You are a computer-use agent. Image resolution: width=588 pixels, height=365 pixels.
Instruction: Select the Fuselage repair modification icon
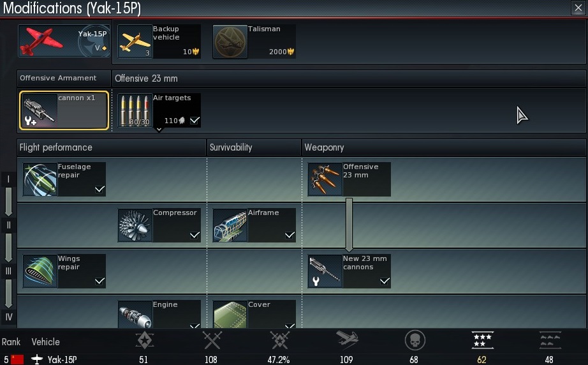(x=40, y=179)
